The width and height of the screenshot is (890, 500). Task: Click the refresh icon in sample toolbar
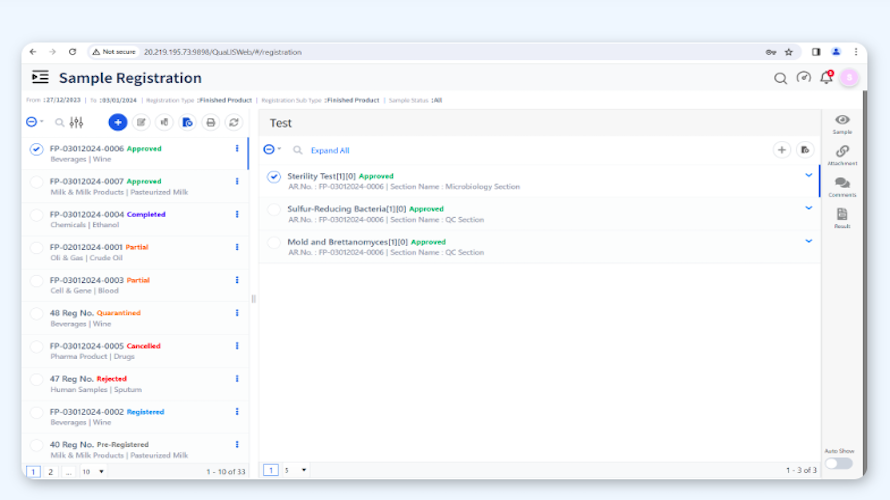(234, 122)
